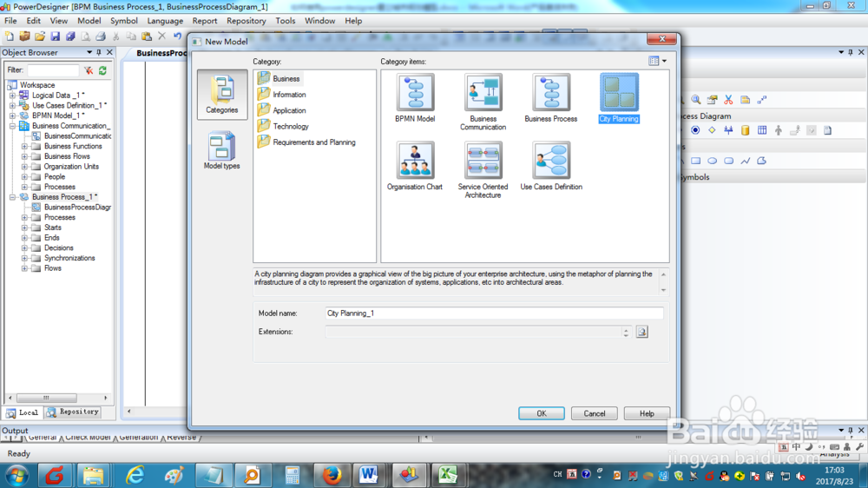
Task: Select the polyline shape tool
Action: [x=745, y=161]
